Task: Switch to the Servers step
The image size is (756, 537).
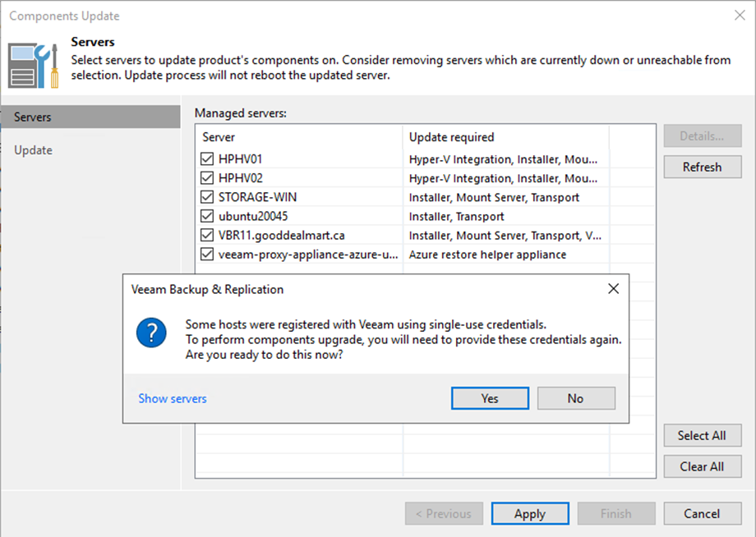Action: [33, 117]
